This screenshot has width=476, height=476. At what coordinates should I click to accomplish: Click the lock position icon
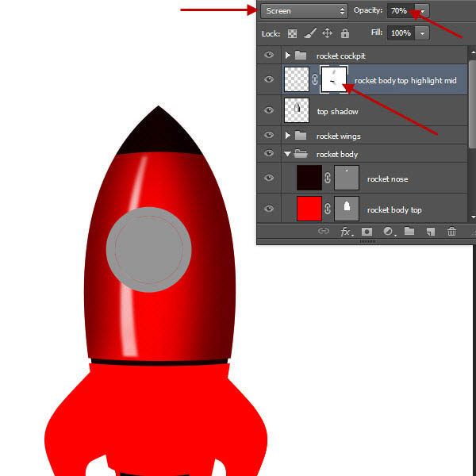(327, 34)
